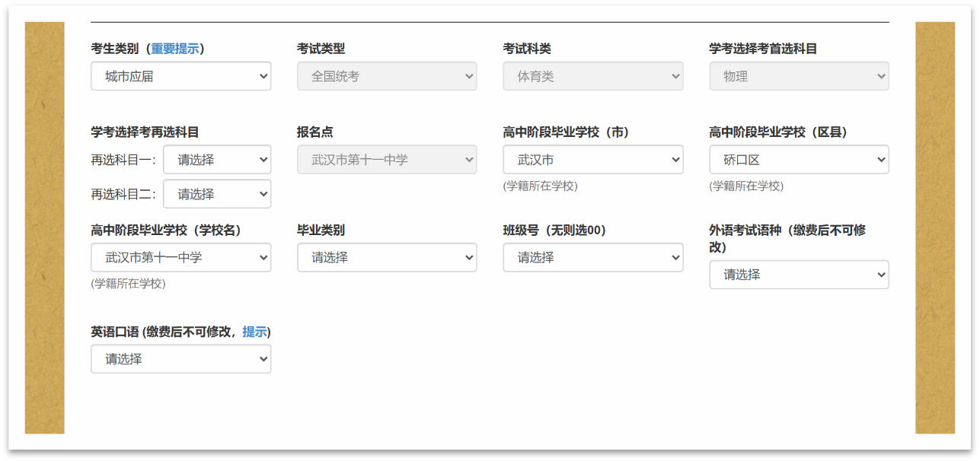Click the 高中阶段毕业学校（市） label
This screenshot has width=980, height=461.
[566, 132]
